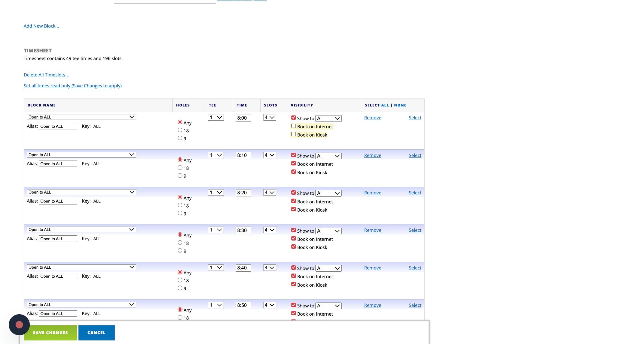Open block name dropdown for 8:00 row
This screenshot has width=644, height=344.
(x=81, y=117)
